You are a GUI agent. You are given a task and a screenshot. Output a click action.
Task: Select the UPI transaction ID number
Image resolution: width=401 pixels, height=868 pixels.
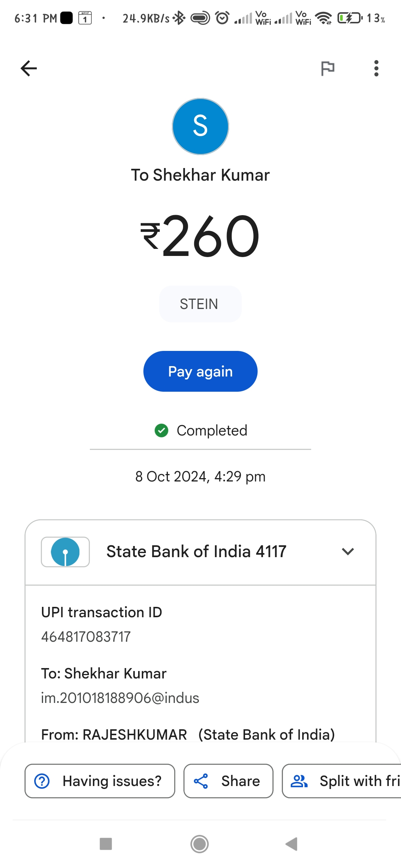[x=86, y=637]
